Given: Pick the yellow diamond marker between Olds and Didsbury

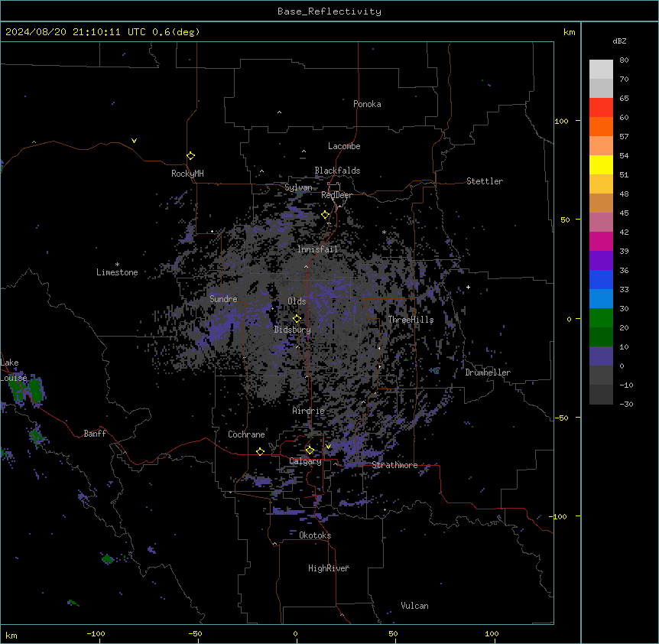Looking at the screenshot, I should point(297,319).
